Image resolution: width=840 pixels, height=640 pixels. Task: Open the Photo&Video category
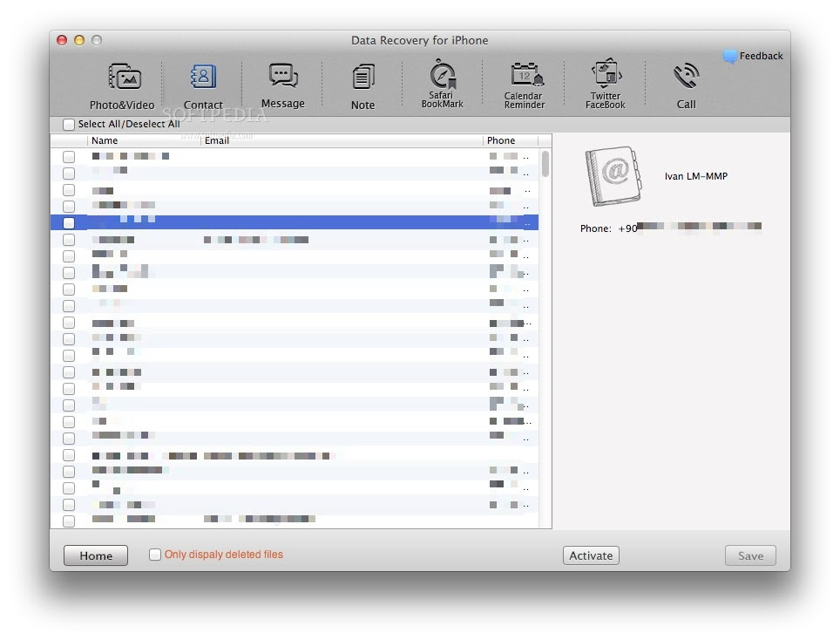(x=124, y=85)
